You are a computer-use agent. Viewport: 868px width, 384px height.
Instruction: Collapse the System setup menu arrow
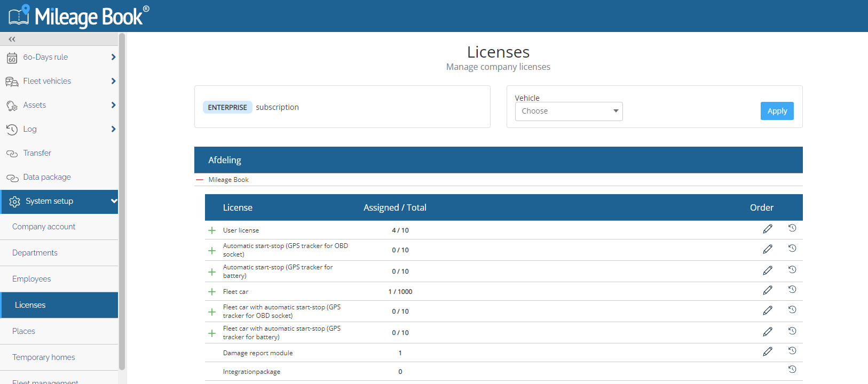point(114,201)
